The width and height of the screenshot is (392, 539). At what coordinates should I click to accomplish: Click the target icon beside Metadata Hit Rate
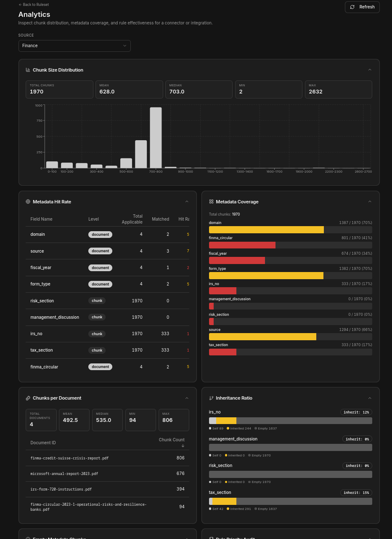pyautogui.click(x=28, y=202)
